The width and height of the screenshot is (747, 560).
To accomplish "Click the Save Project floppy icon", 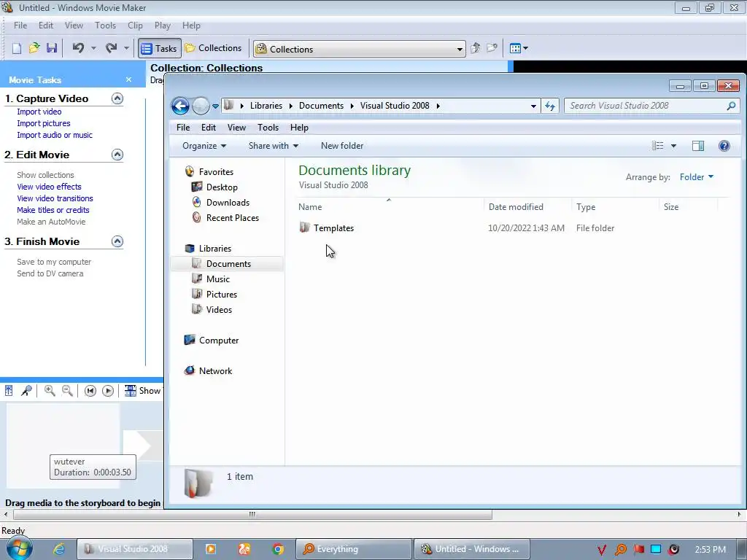I will tap(52, 48).
